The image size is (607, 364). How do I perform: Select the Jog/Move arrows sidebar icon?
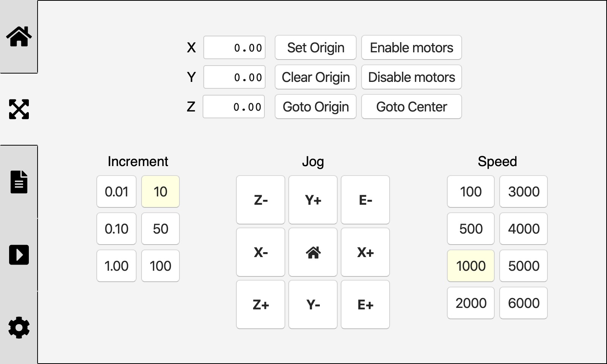19,109
